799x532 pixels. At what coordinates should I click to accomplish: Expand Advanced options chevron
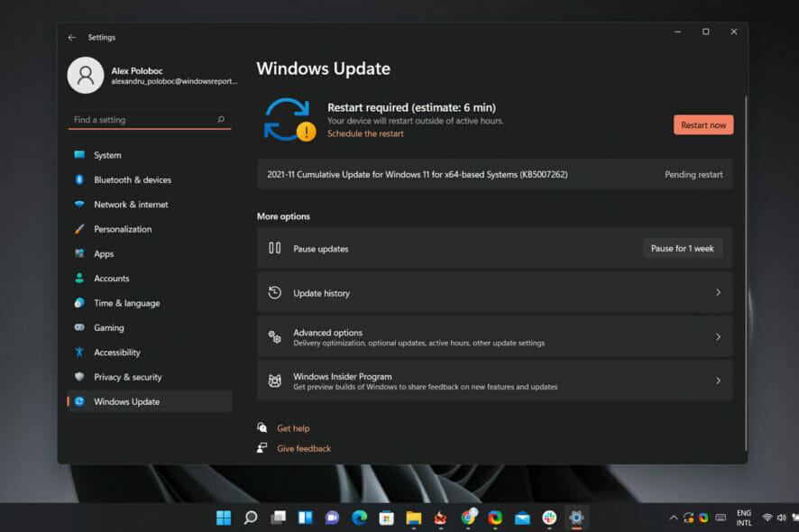click(718, 336)
